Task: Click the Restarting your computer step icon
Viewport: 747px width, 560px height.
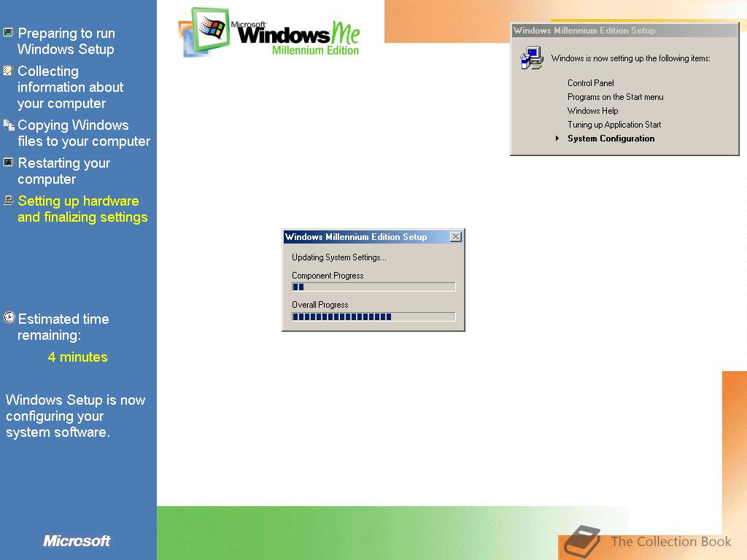Action: [x=8, y=163]
